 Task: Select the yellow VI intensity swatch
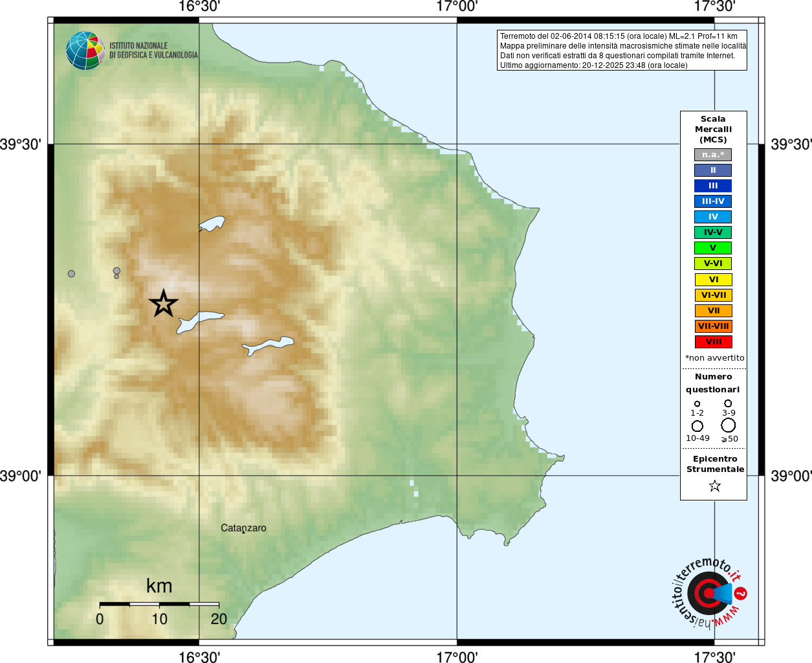(x=714, y=280)
